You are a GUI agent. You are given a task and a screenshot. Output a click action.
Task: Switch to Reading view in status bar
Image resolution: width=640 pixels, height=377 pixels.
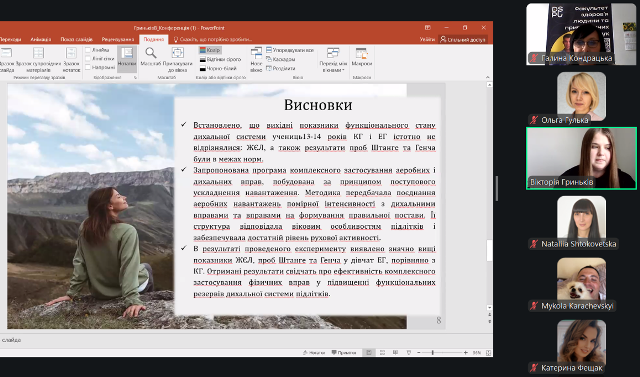coord(396,353)
